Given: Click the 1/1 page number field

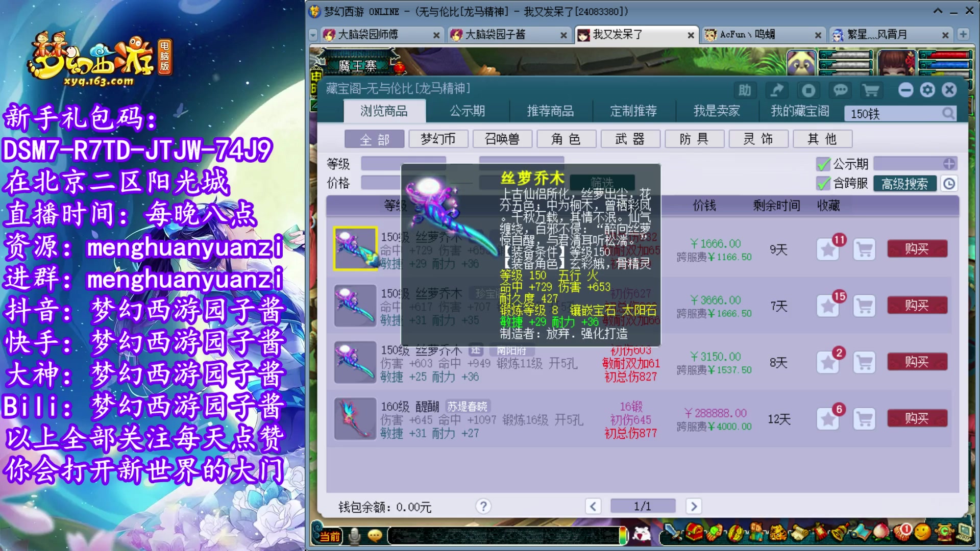Looking at the screenshot, I should coord(643,506).
